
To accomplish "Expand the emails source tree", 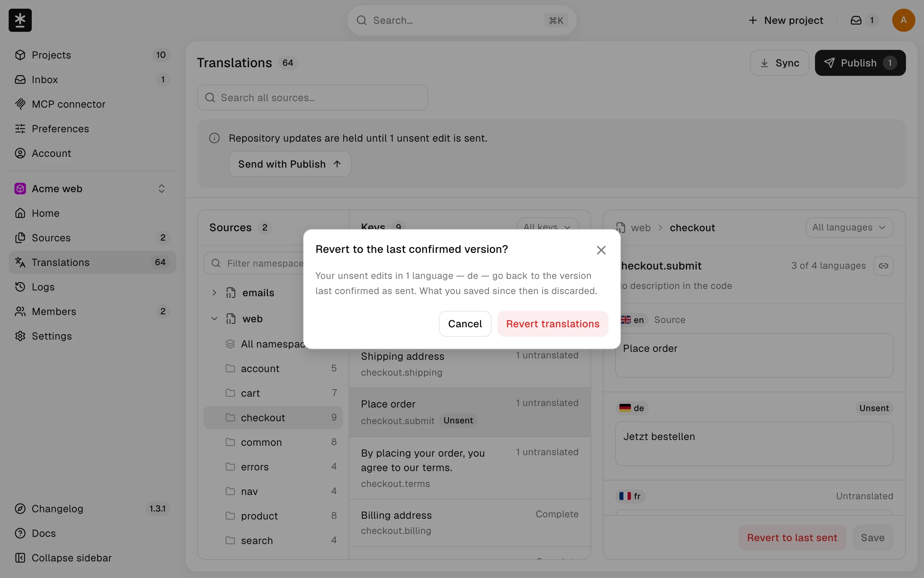I will (214, 293).
